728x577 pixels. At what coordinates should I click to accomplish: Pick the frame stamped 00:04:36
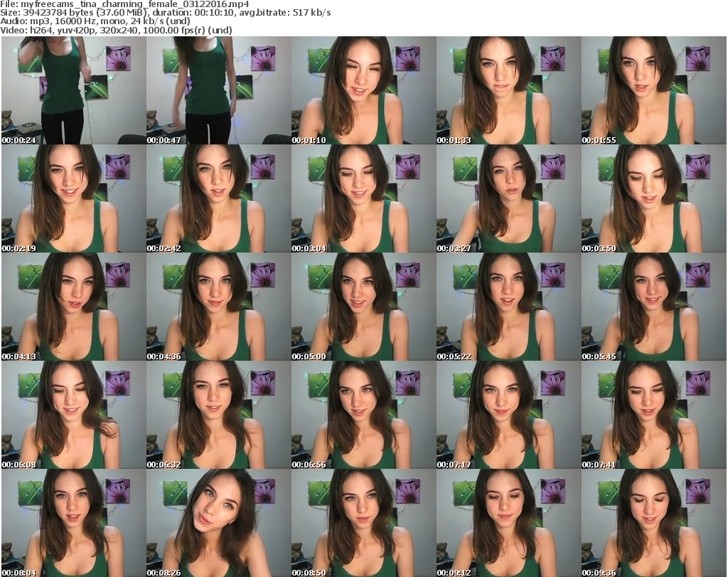[219, 307]
